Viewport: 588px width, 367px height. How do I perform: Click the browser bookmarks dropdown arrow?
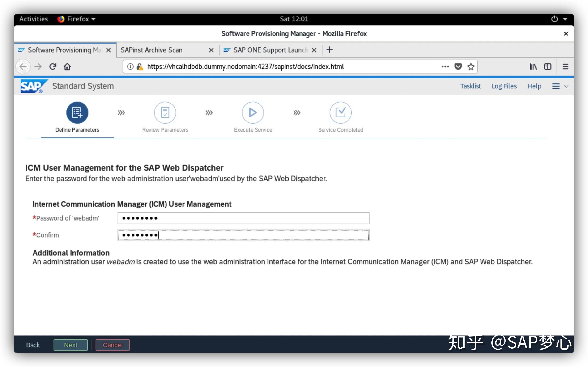point(533,66)
